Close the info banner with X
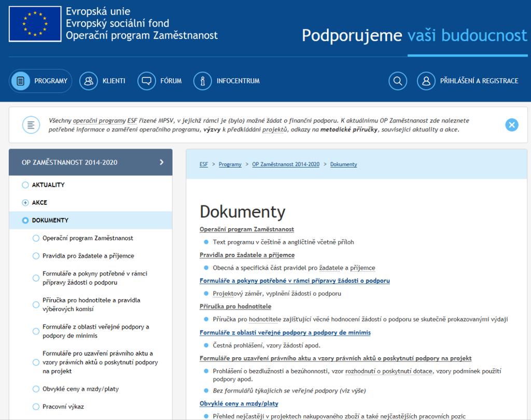 512,125
